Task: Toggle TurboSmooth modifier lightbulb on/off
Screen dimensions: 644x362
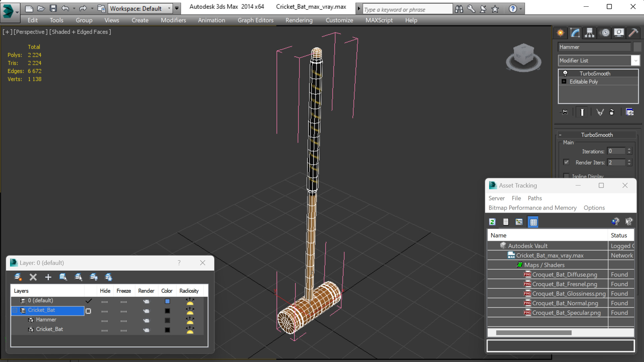Action: [565, 73]
